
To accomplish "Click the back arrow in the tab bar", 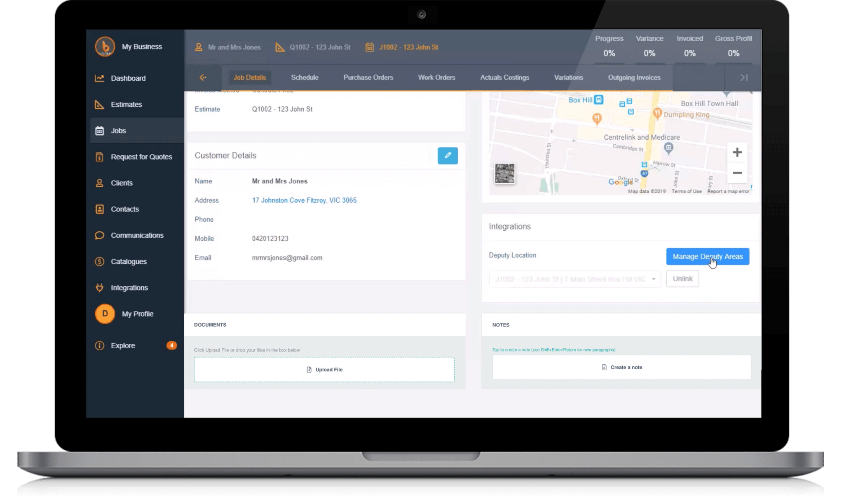I will tap(203, 77).
